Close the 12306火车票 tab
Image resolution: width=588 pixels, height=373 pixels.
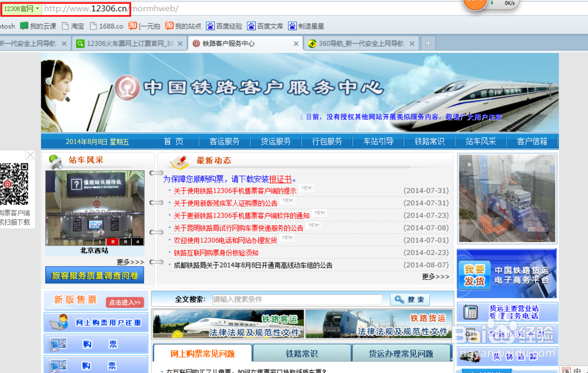click(180, 44)
